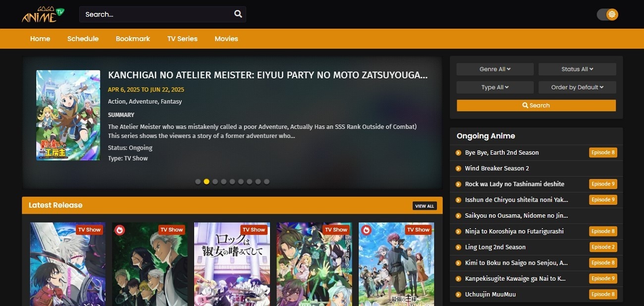Open Uchuujin MuuMuu

tap(490, 295)
